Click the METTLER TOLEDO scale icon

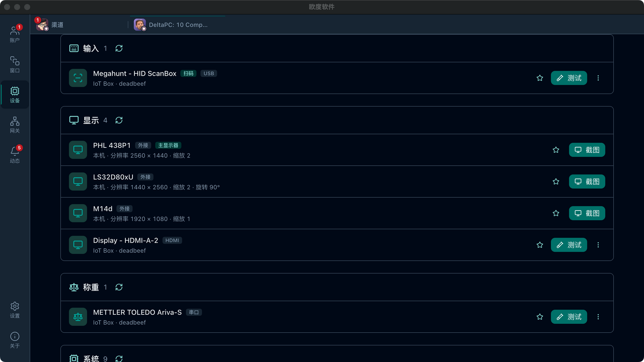(x=78, y=317)
